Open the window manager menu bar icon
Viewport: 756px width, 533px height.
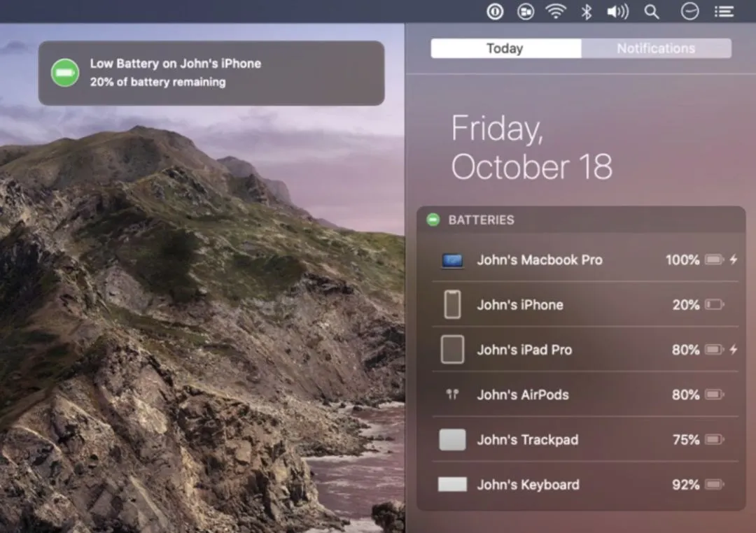[526, 12]
